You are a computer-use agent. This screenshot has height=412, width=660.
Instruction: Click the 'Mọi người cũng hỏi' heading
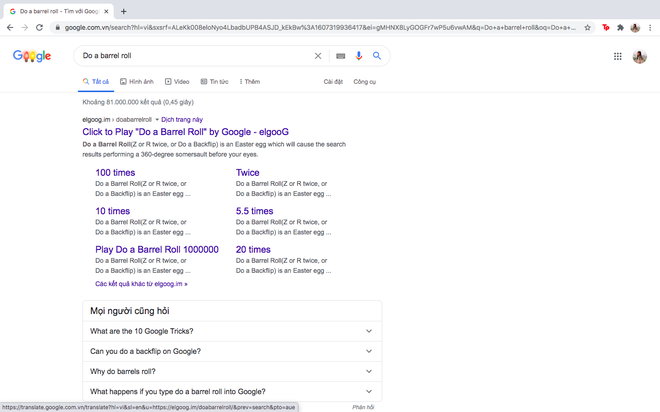pyautogui.click(x=130, y=311)
